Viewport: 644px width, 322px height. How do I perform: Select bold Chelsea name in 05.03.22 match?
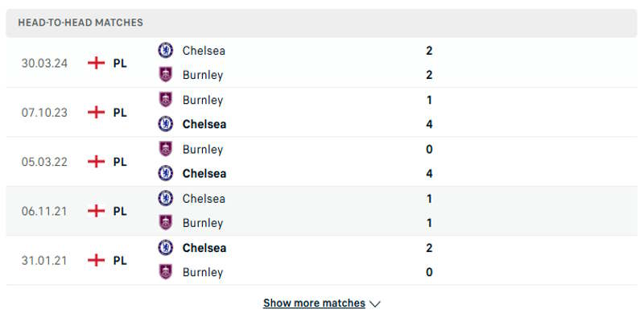[204, 173]
